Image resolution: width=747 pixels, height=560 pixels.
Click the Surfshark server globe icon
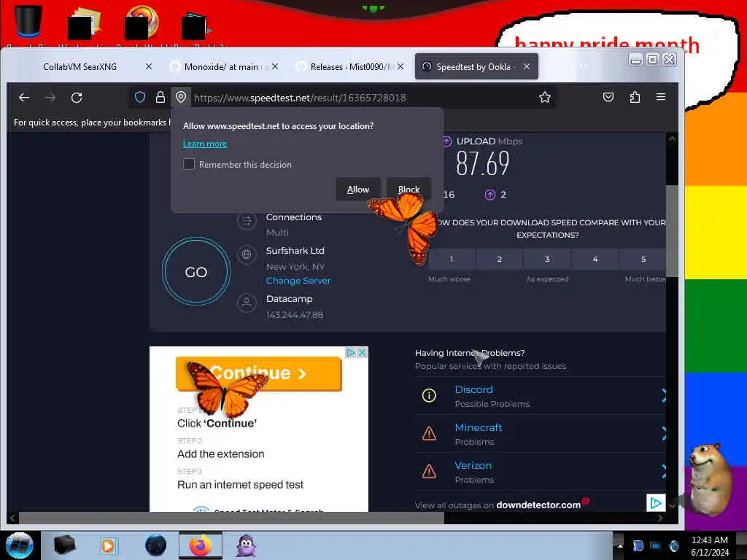click(x=247, y=254)
